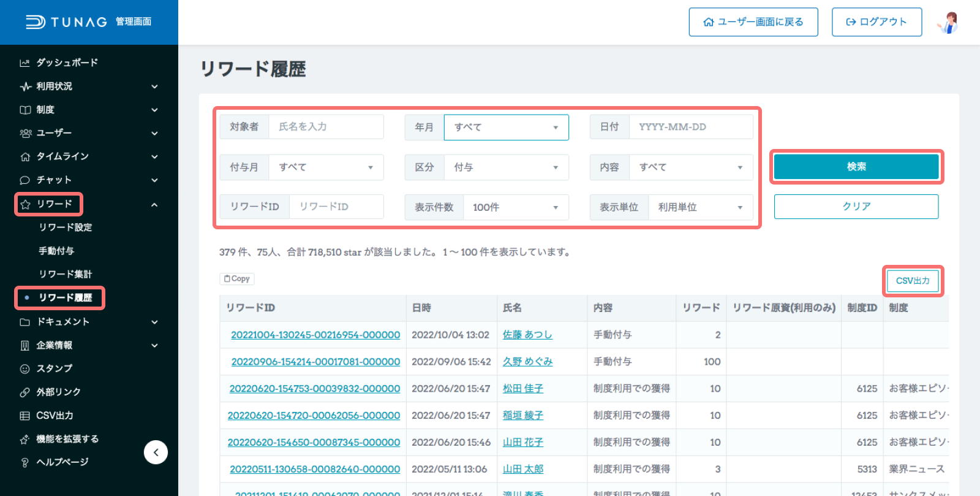Open user link 久野 めぐみ
The height and width of the screenshot is (496, 980).
[527, 362]
